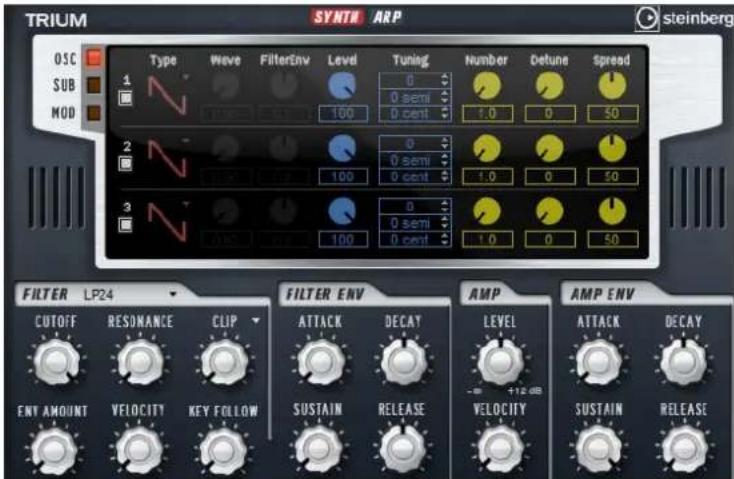Click oscillator 3 sawtooth waveform type
The height and width of the screenshot is (479, 734).
167,222
